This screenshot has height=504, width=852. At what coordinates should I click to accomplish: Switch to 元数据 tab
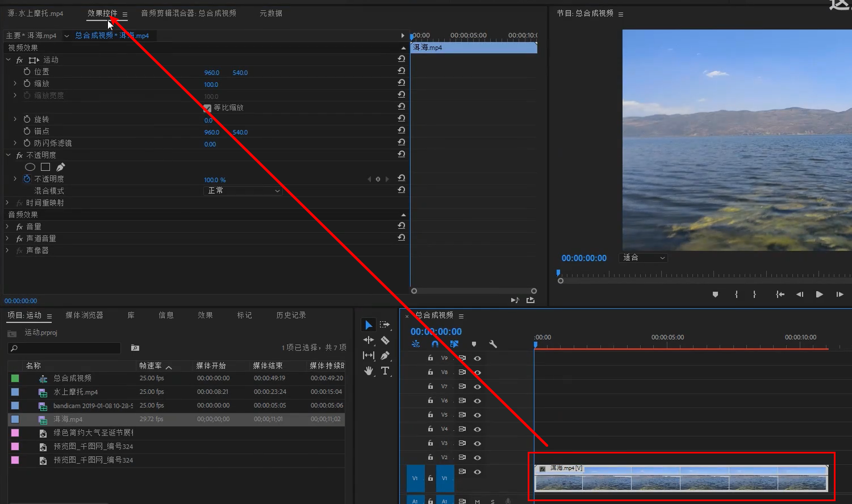(271, 13)
